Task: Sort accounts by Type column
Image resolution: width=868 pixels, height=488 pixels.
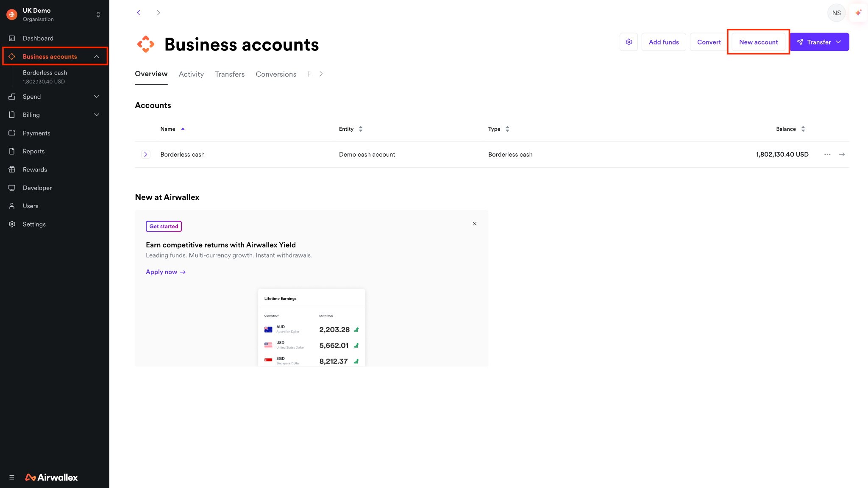Action: [498, 129]
